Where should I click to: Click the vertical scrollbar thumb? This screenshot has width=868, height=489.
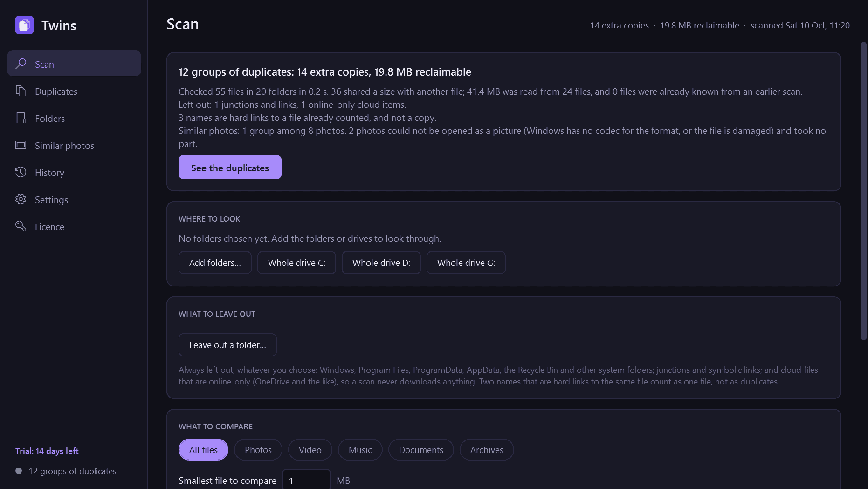863,191
